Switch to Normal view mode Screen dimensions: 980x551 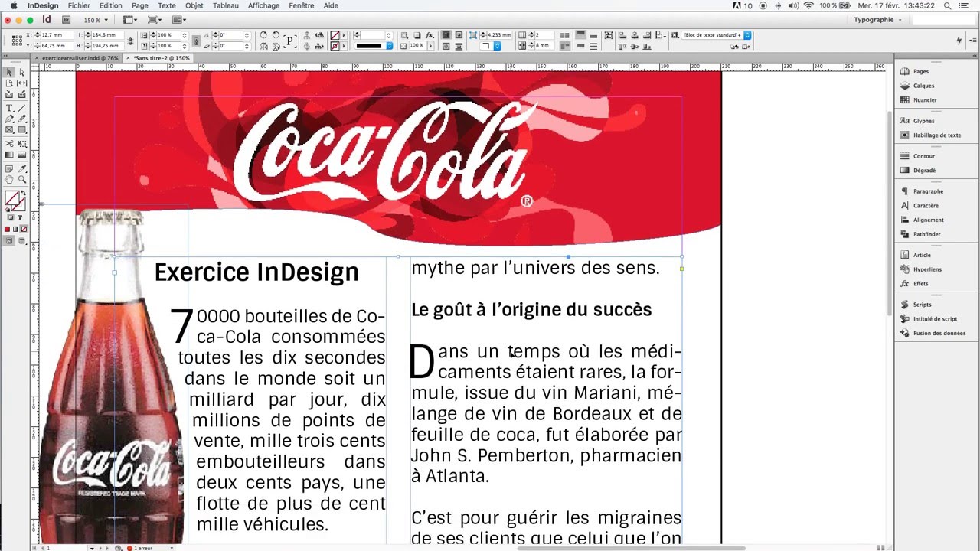pyautogui.click(x=9, y=240)
